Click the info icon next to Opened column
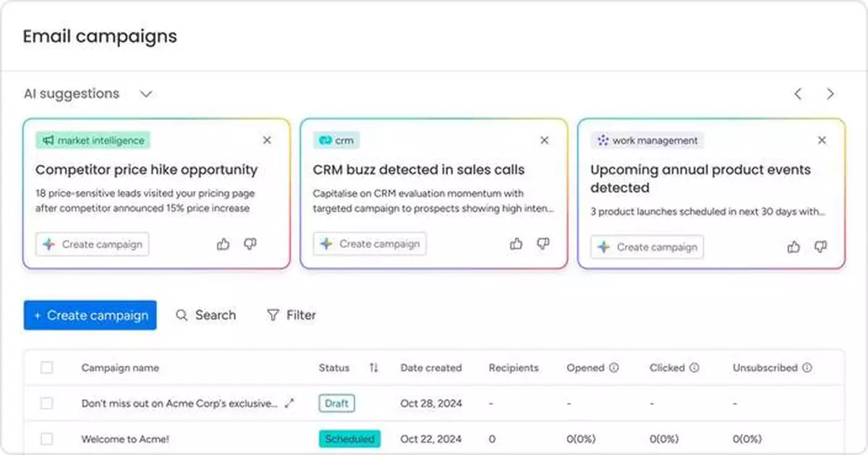The width and height of the screenshot is (868, 455). 613,367
